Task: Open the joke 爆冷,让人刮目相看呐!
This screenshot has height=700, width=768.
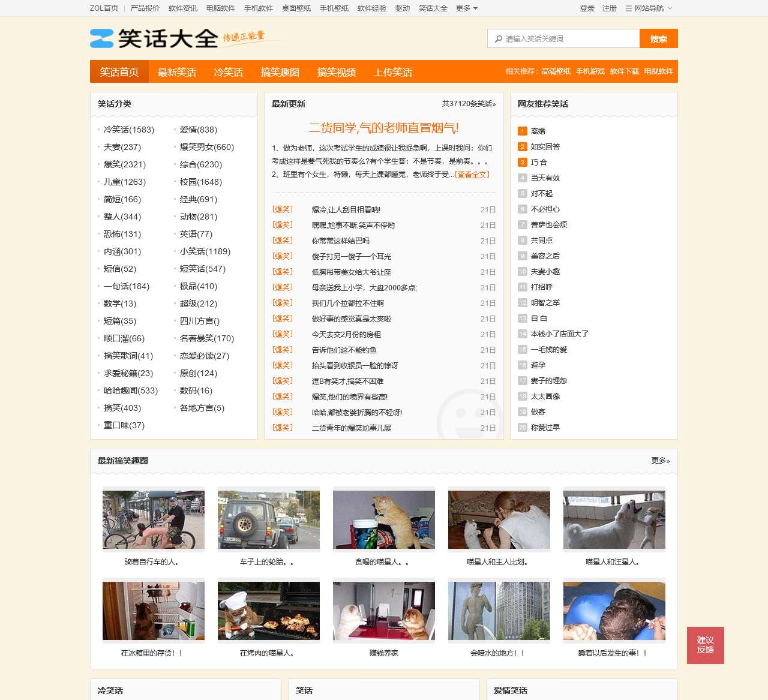Action: pos(346,210)
